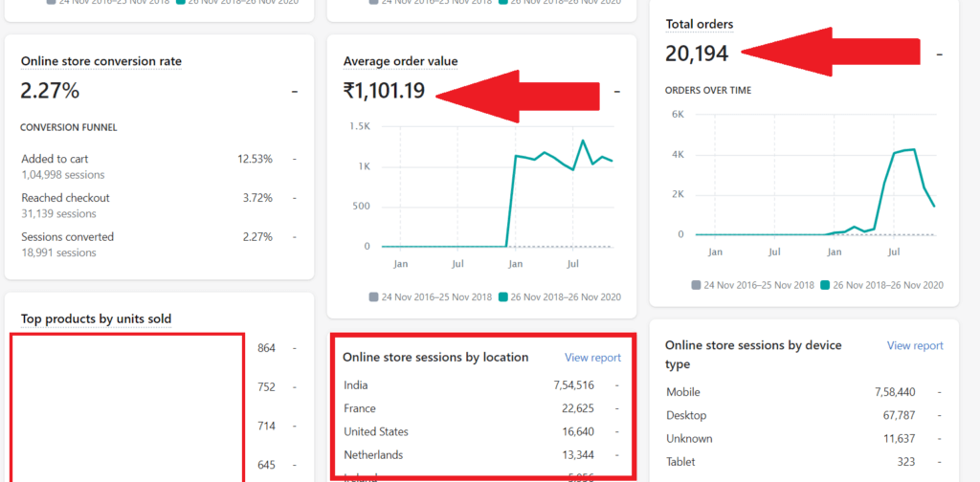Click the 20,194 total orders figure

click(698, 54)
